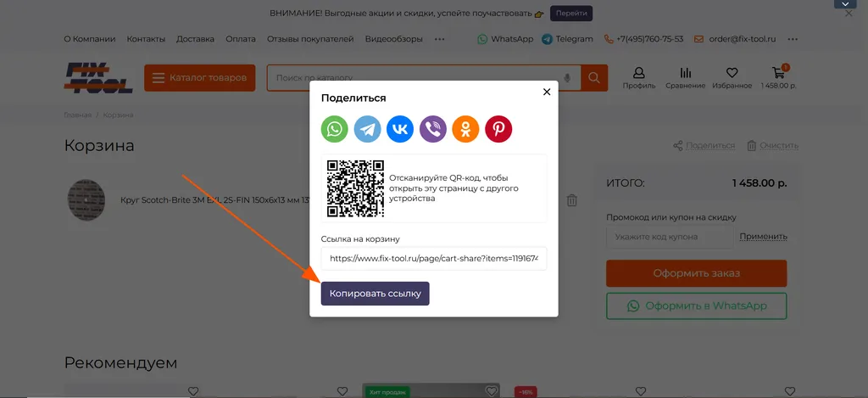Open the shopping cart icon in header

(778, 77)
